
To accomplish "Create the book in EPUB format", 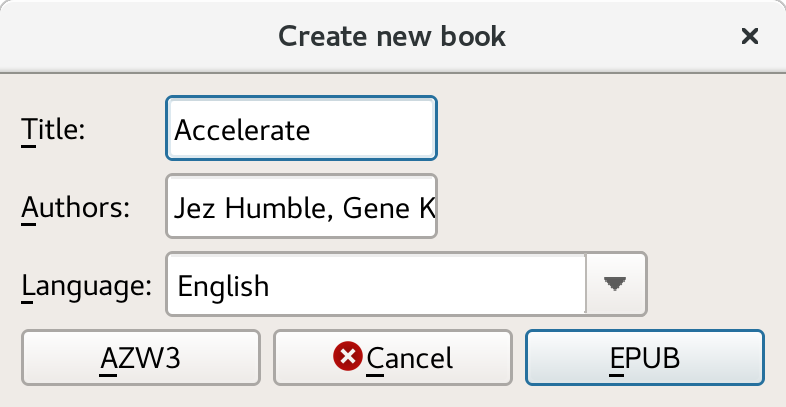I will (x=645, y=357).
